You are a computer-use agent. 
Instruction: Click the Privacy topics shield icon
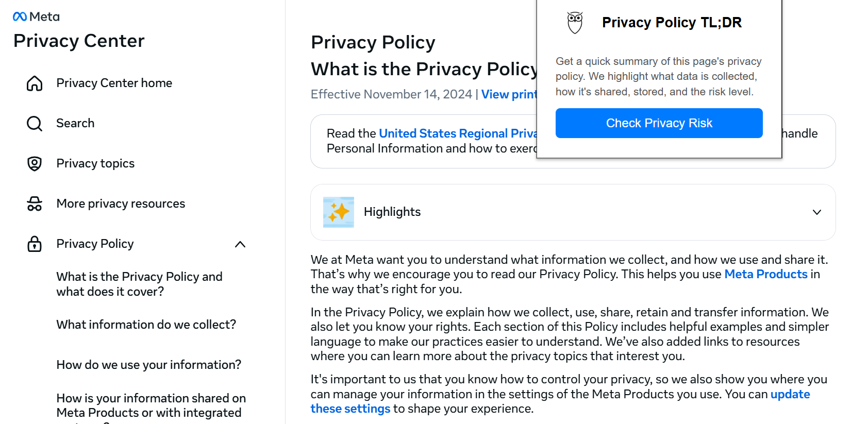tap(34, 163)
